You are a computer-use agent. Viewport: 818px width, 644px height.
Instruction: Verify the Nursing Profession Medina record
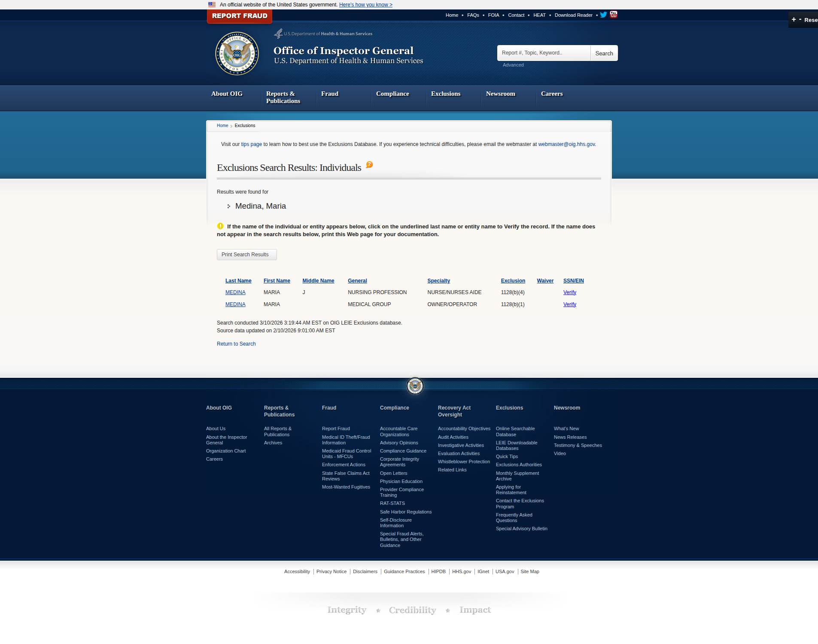coord(569,292)
